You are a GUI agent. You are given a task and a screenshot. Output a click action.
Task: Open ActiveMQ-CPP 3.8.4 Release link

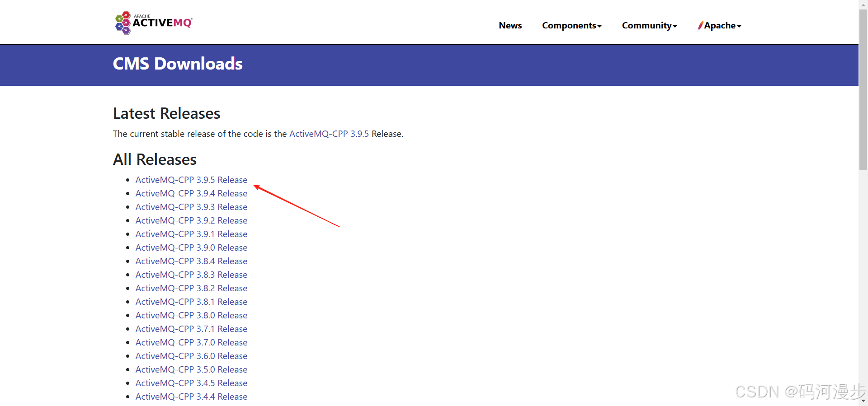[x=191, y=261]
